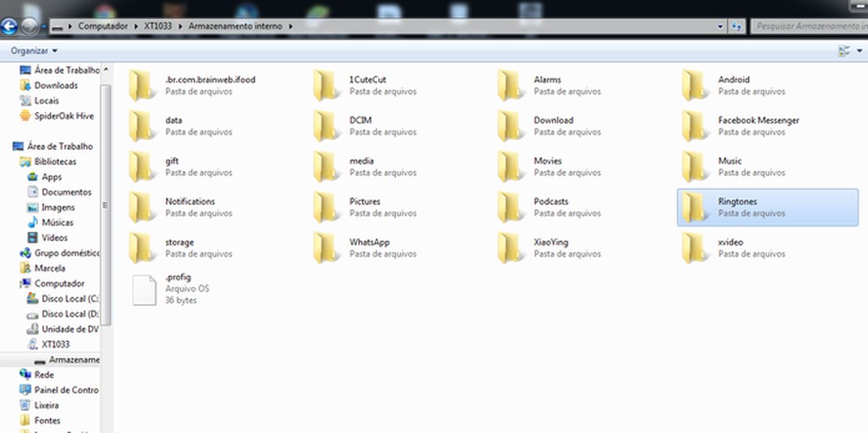This screenshot has height=433, width=868.
Task: Open Imagens library in sidebar
Action: click(x=51, y=207)
